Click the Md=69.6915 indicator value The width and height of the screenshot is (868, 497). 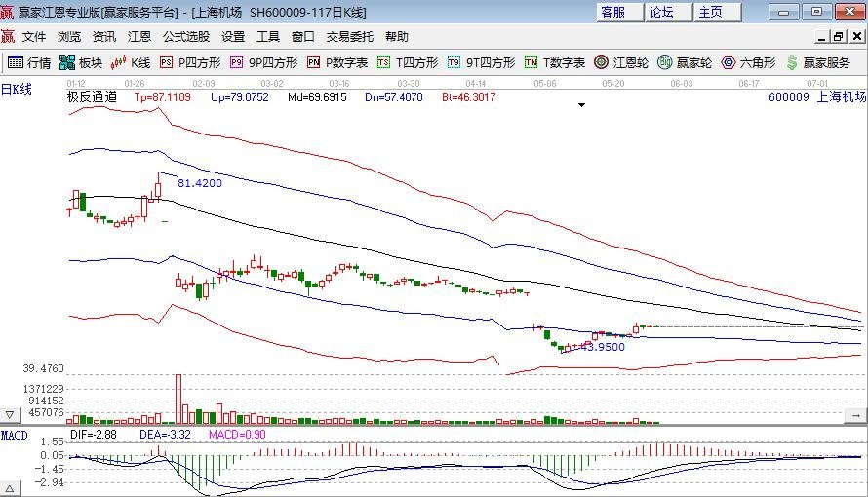pyautogui.click(x=317, y=97)
